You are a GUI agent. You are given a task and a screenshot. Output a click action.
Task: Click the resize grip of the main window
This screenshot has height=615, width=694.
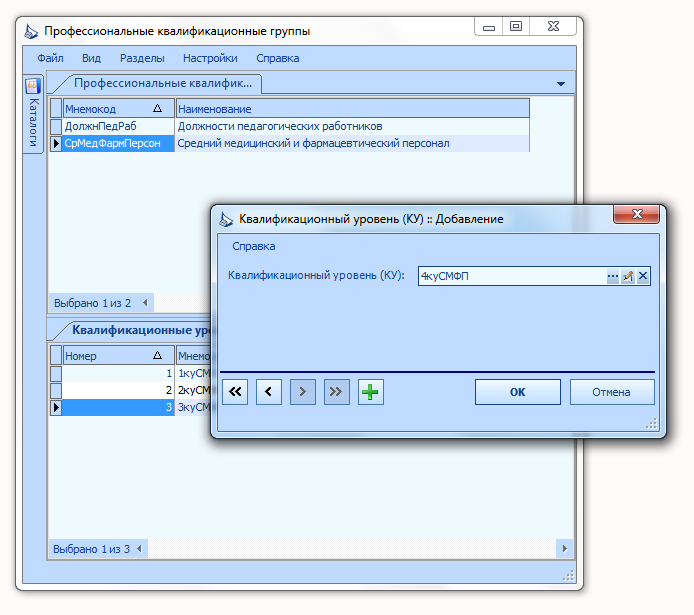tap(568, 575)
